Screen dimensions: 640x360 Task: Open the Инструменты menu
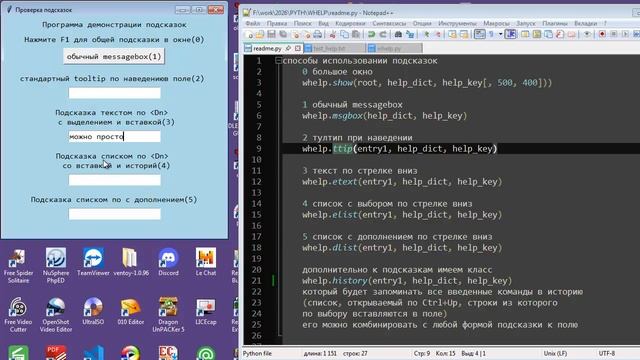457,23
